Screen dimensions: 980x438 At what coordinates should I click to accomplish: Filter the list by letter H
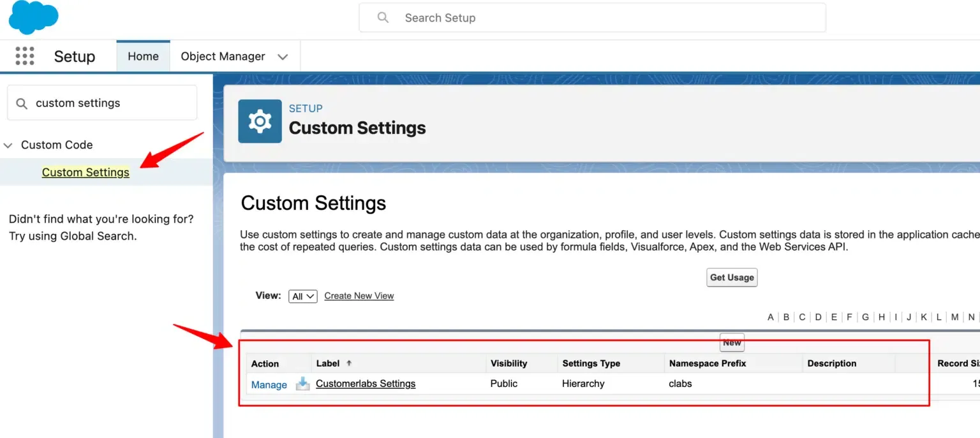882,317
